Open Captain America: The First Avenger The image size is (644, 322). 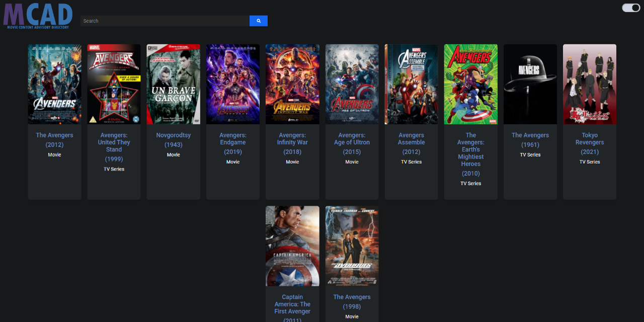coord(292,304)
